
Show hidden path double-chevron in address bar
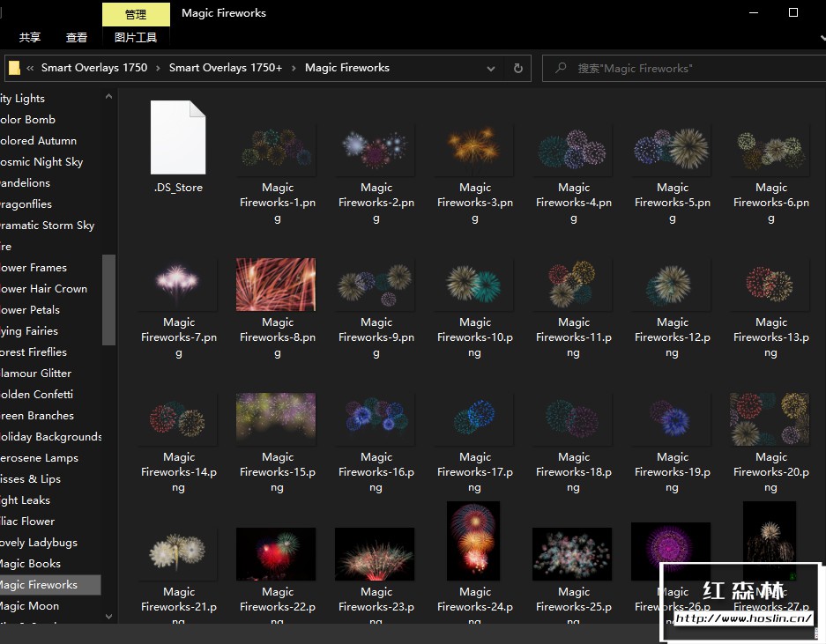[x=30, y=69]
